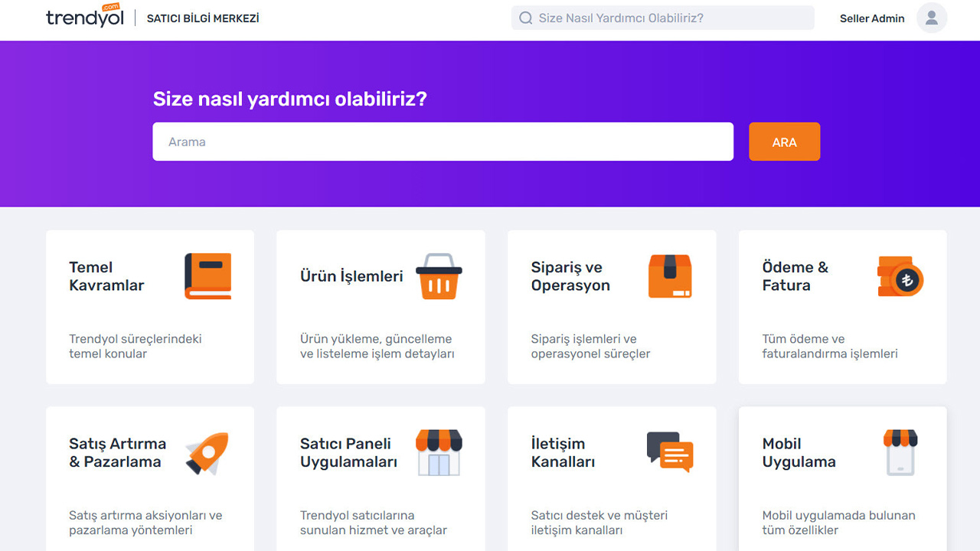
Task: Open the Satış Artırma & Pazarlama title
Action: tap(117, 453)
